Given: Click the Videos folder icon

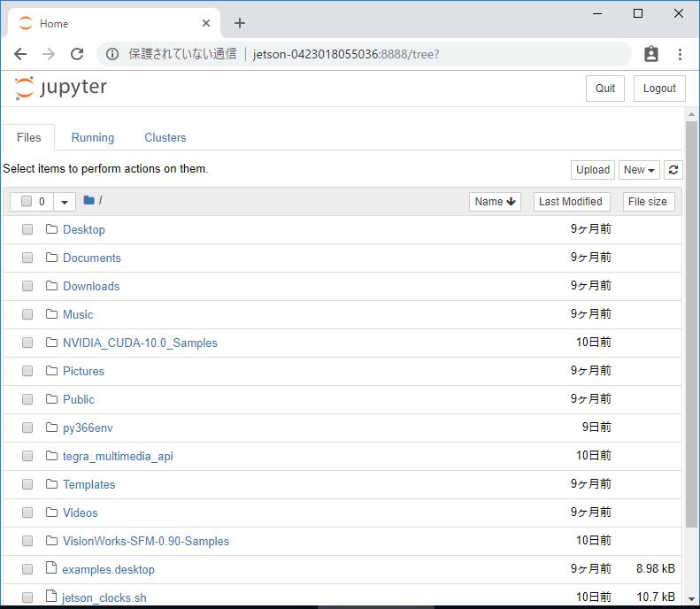Looking at the screenshot, I should coord(52,513).
